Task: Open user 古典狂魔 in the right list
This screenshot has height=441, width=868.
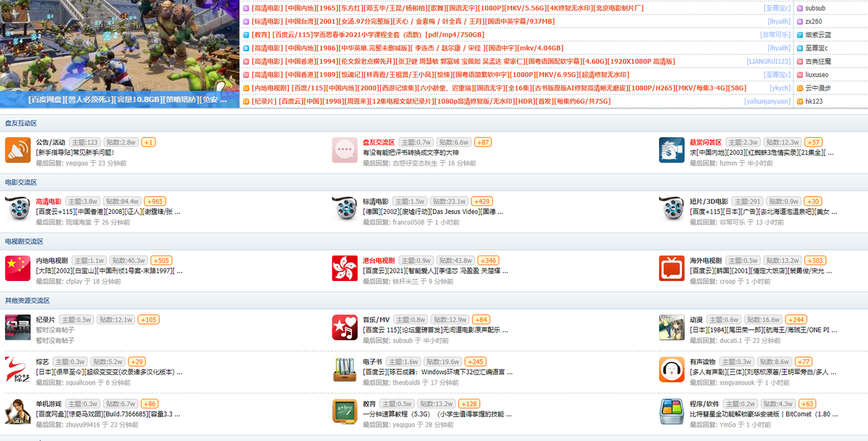Action: pyautogui.click(x=818, y=61)
